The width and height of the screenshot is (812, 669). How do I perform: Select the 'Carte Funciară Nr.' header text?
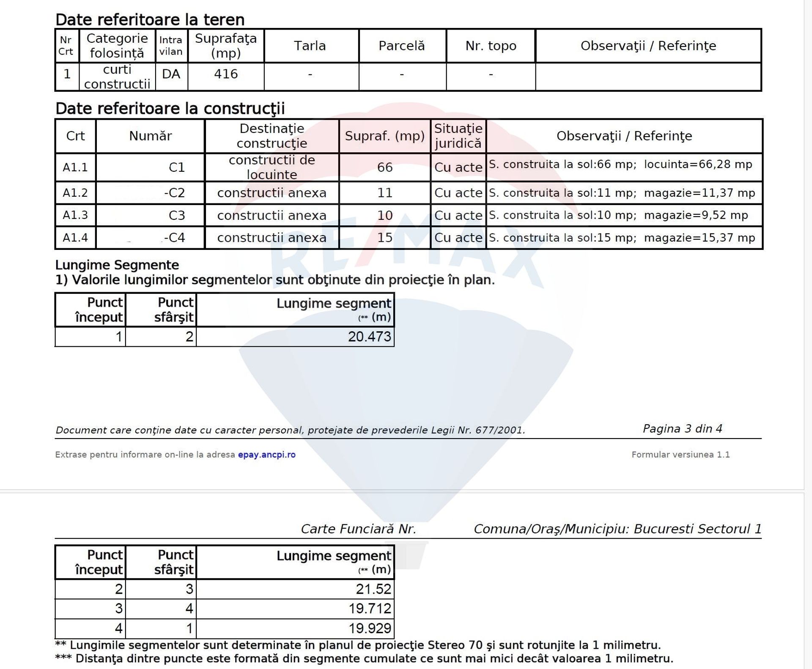(x=358, y=529)
